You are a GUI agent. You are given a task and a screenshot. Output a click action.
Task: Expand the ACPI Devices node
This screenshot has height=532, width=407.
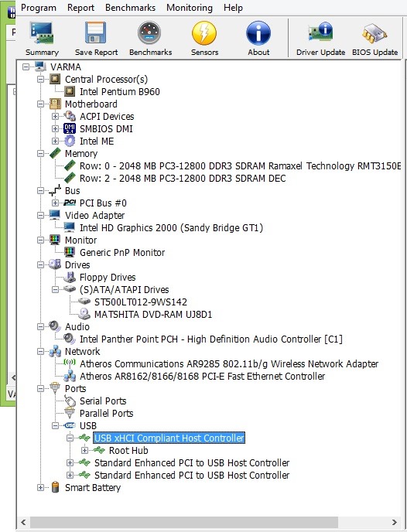(56, 116)
